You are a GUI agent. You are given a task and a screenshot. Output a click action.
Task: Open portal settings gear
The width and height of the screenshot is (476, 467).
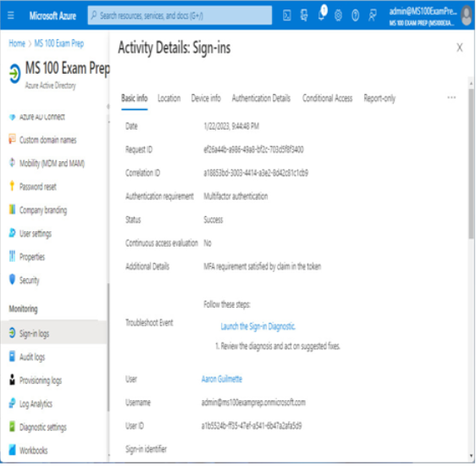tap(338, 15)
